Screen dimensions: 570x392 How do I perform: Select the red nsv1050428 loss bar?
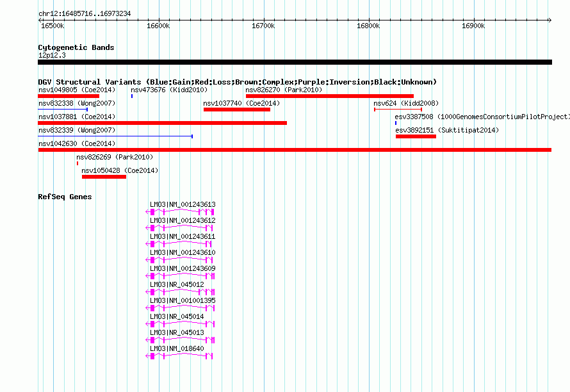[104, 177]
